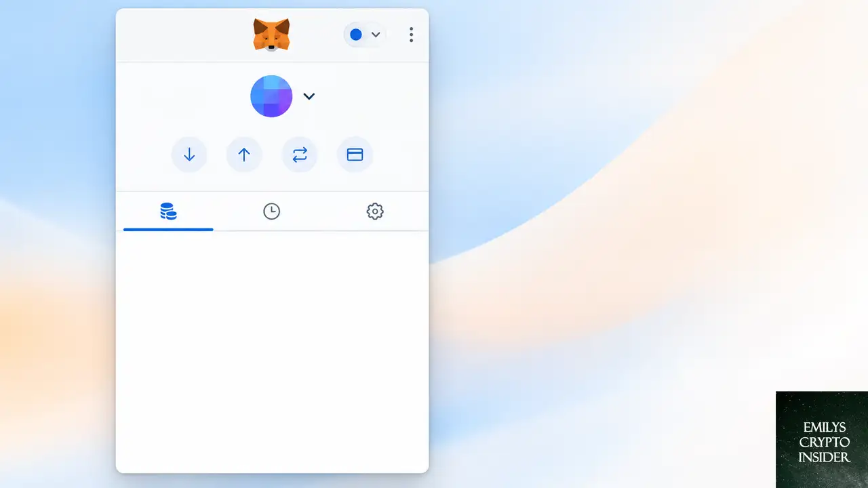The height and width of the screenshot is (488, 868).
Task: Click the account avatar circle
Action: click(271, 96)
